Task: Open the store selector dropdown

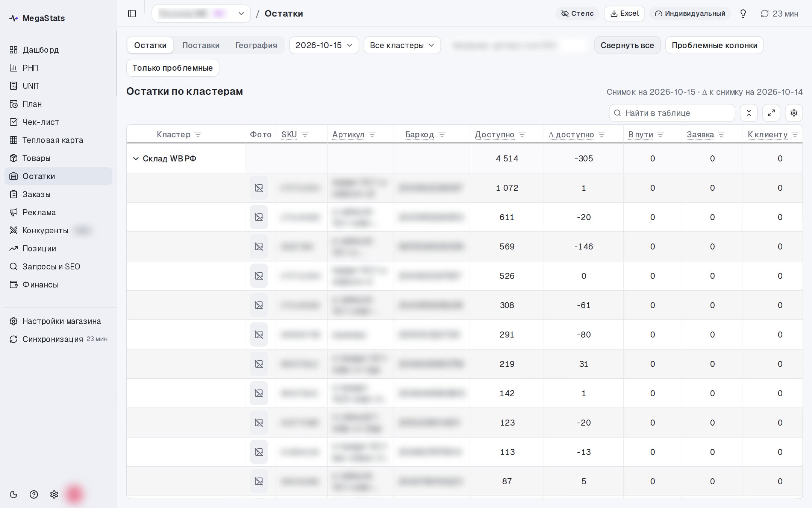Action: pyautogui.click(x=201, y=14)
